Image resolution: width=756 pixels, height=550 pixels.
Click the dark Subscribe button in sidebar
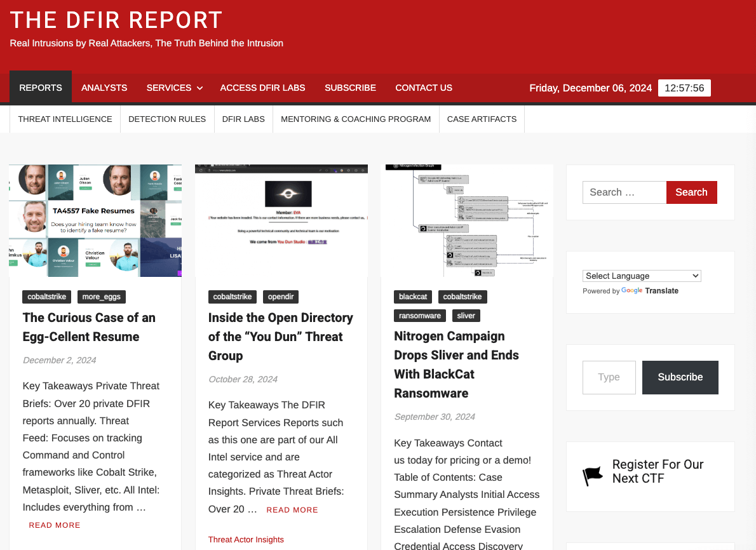coord(680,377)
